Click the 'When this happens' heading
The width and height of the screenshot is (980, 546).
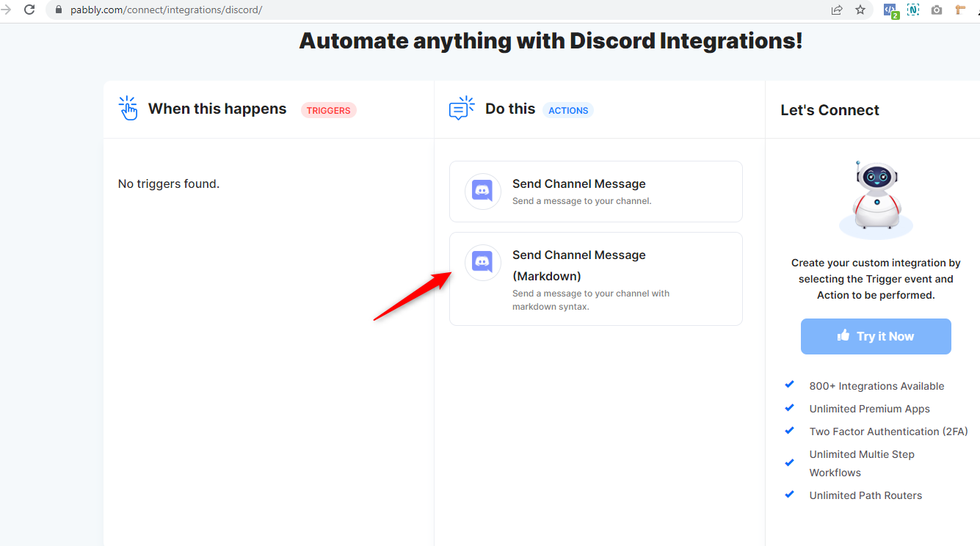pos(217,109)
